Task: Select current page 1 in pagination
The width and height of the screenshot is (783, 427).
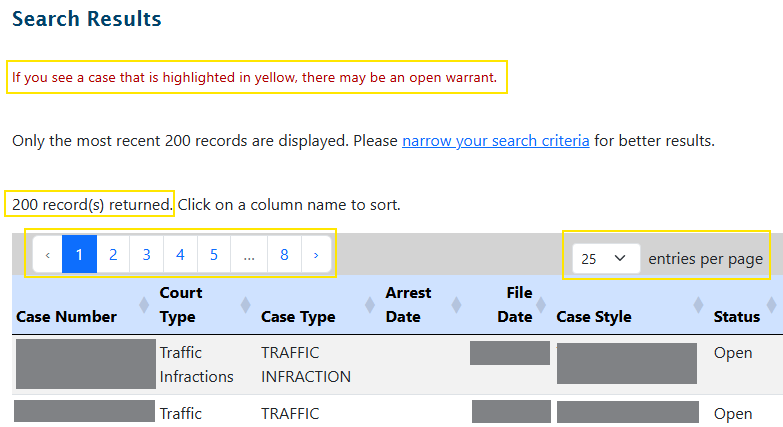Action: pos(79,255)
